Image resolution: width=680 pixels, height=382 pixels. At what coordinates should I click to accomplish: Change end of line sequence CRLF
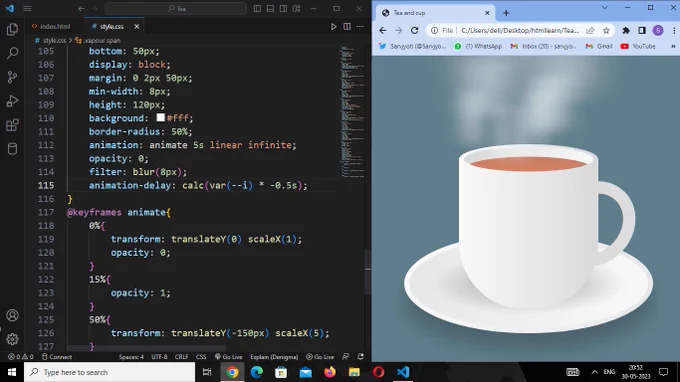tap(181, 357)
